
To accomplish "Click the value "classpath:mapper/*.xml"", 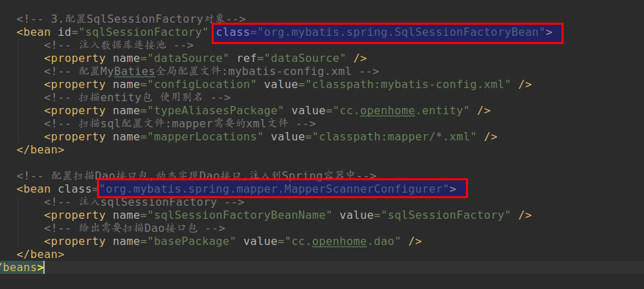I will click(395, 137).
